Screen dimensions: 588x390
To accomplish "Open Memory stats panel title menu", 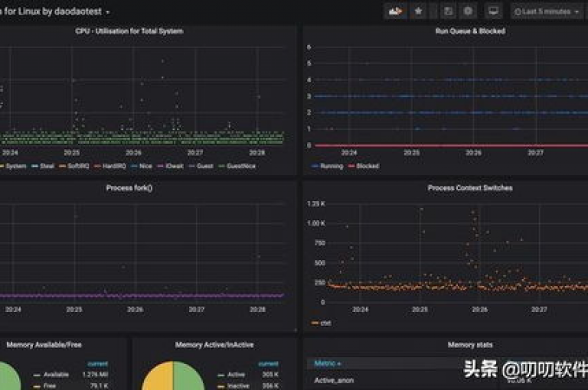I will (470, 345).
